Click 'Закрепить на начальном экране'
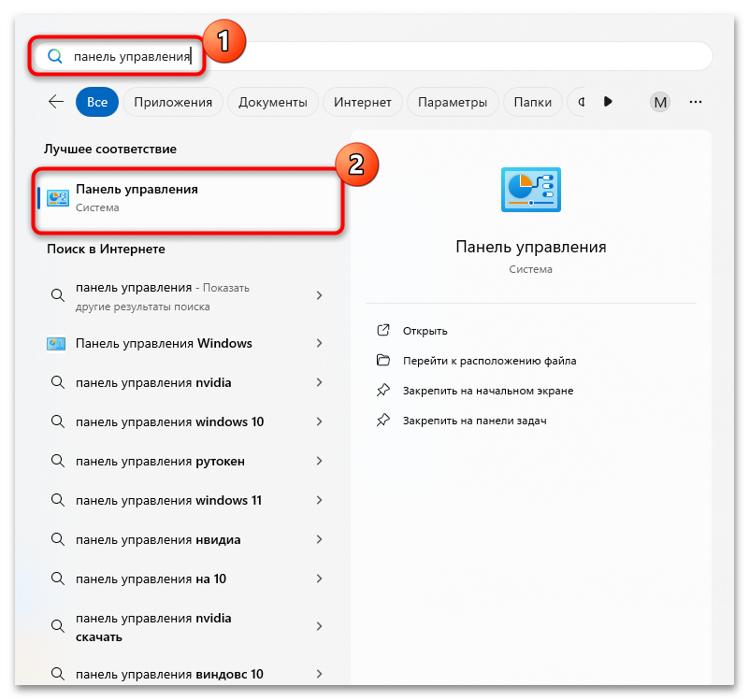The height and width of the screenshot is (700, 749). click(488, 391)
